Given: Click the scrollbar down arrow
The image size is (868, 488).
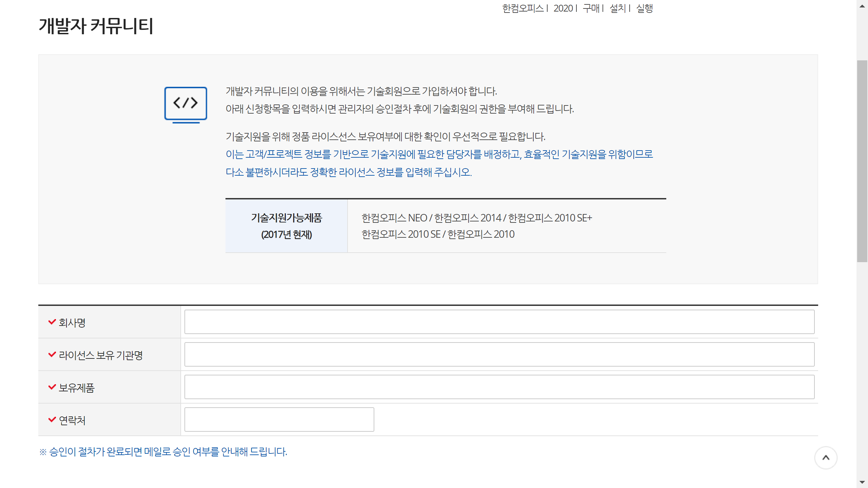Looking at the screenshot, I should click(x=862, y=482).
